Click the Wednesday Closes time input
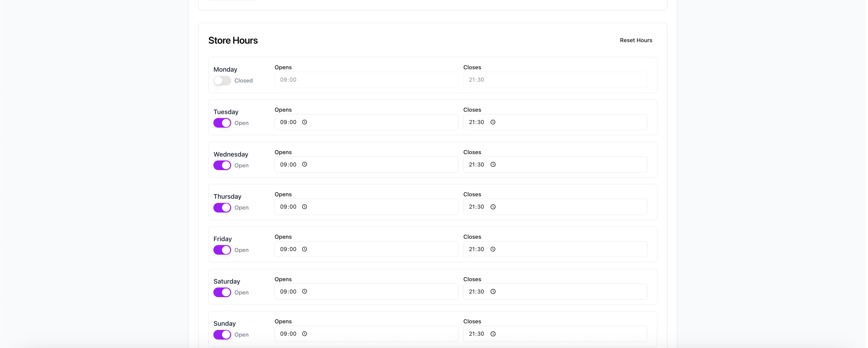868x348 pixels. (x=555, y=165)
